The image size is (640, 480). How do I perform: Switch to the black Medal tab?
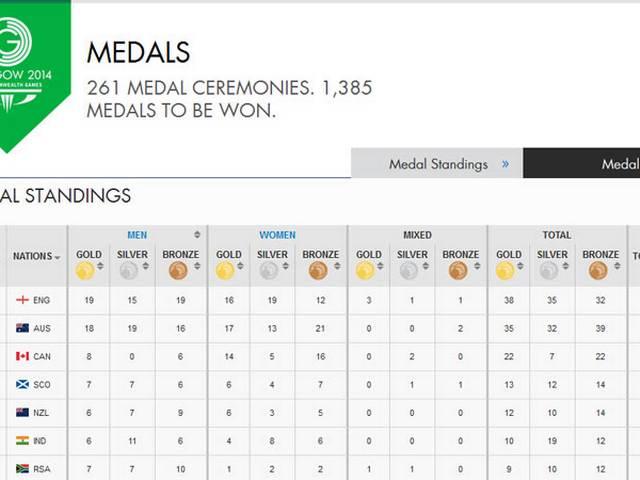click(x=582, y=164)
